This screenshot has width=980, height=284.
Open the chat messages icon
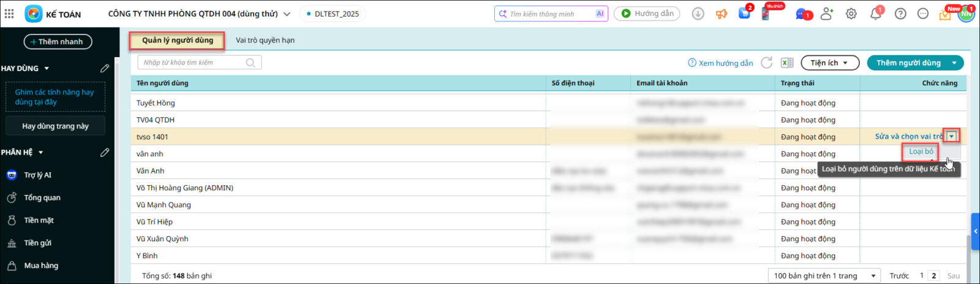pyautogui.click(x=802, y=13)
